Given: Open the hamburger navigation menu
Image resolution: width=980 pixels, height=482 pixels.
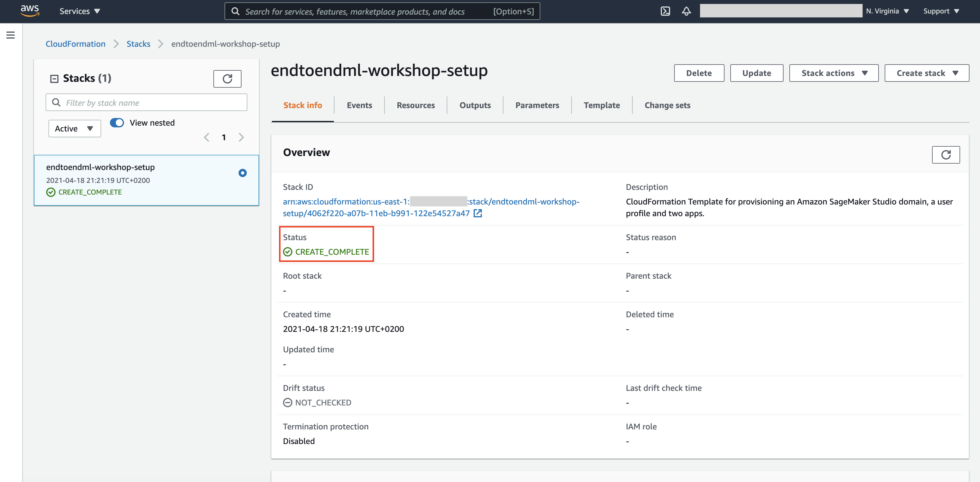Looking at the screenshot, I should tap(11, 35).
